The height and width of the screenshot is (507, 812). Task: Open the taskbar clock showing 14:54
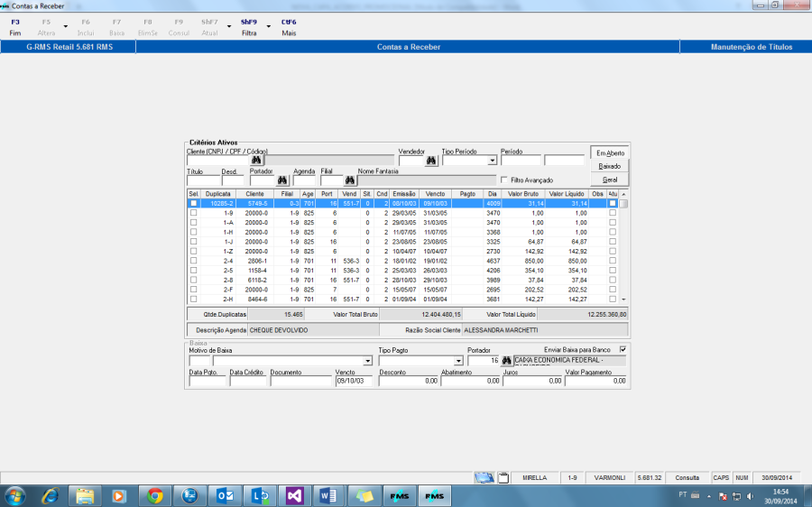[781, 496]
